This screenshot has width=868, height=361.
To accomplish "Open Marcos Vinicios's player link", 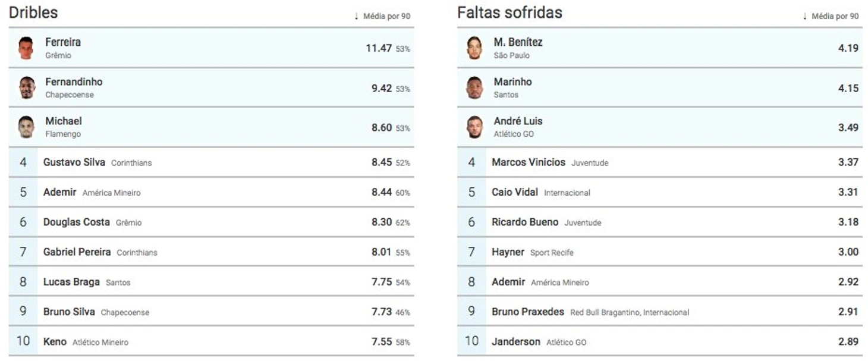I will pos(529,162).
